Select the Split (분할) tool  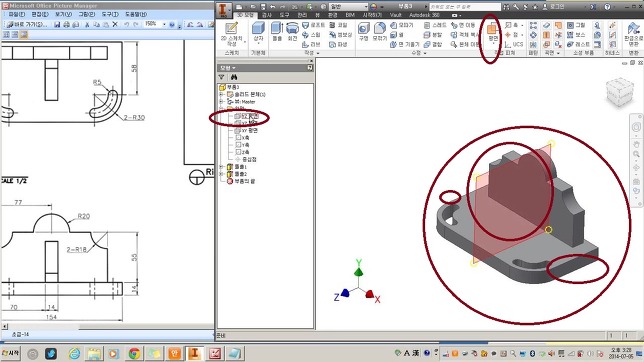click(433, 35)
